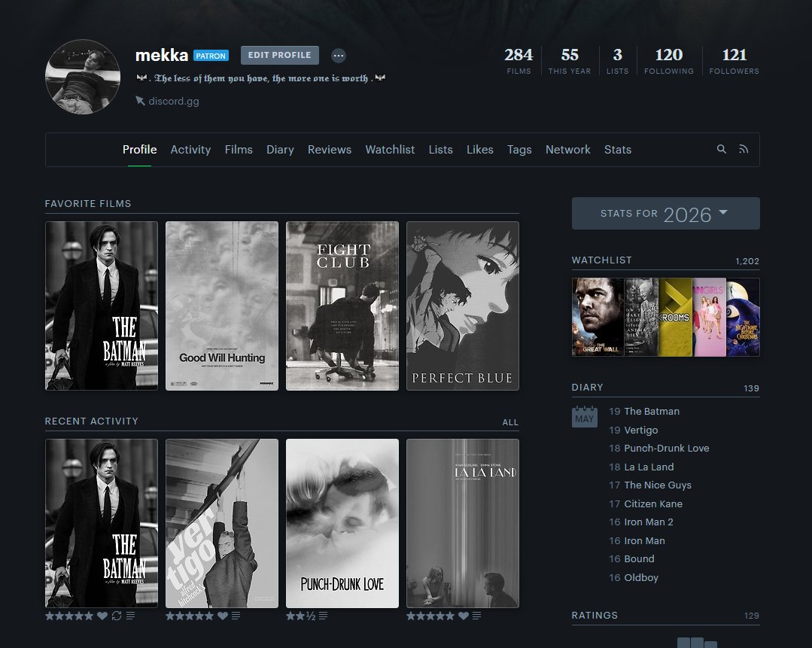Click the ALL link in Recent Activity

click(x=510, y=422)
